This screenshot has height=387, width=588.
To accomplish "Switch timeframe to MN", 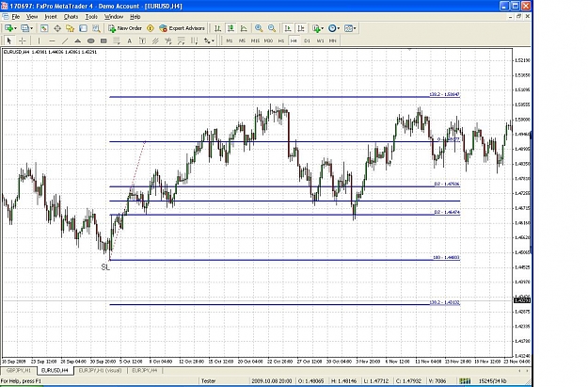I will click(333, 40).
